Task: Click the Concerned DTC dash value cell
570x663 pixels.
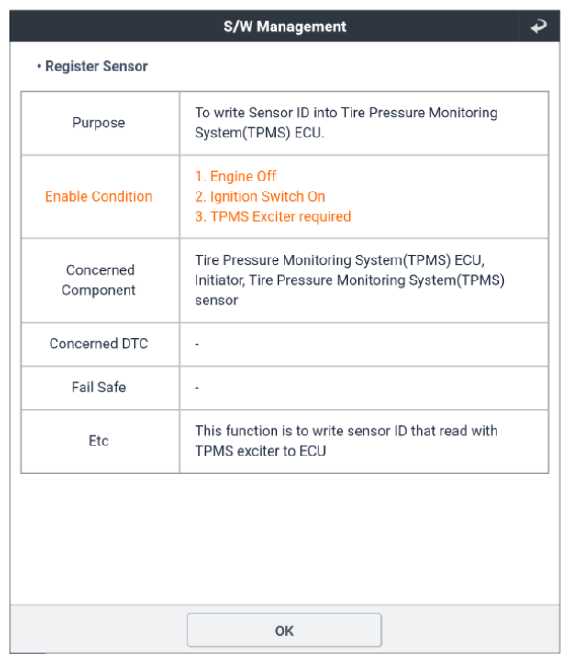Action: point(364,345)
